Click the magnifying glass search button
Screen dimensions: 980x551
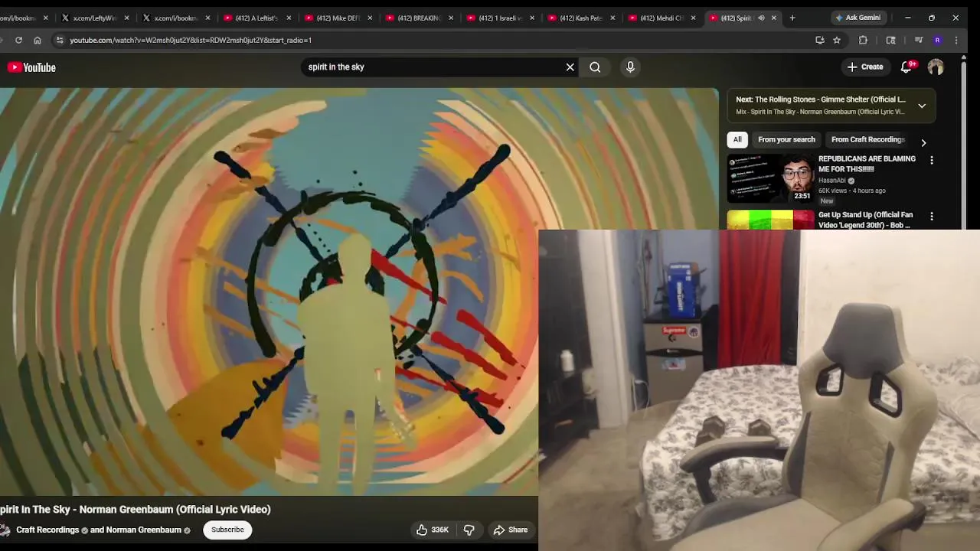(x=595, y=67)
